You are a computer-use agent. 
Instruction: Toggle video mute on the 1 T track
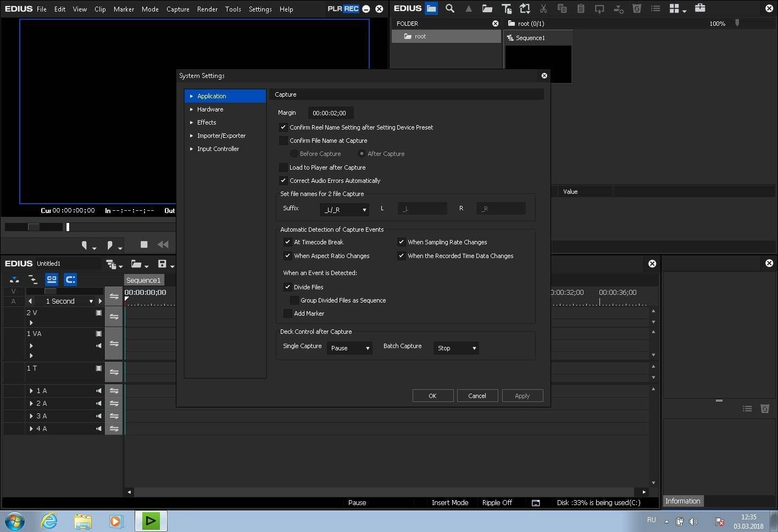click(99, 368)
